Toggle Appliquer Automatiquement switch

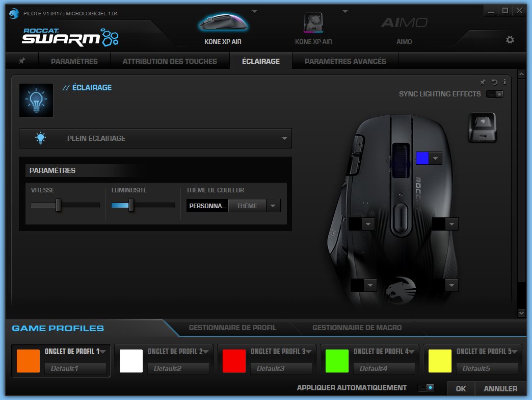[x=426, y=388]
